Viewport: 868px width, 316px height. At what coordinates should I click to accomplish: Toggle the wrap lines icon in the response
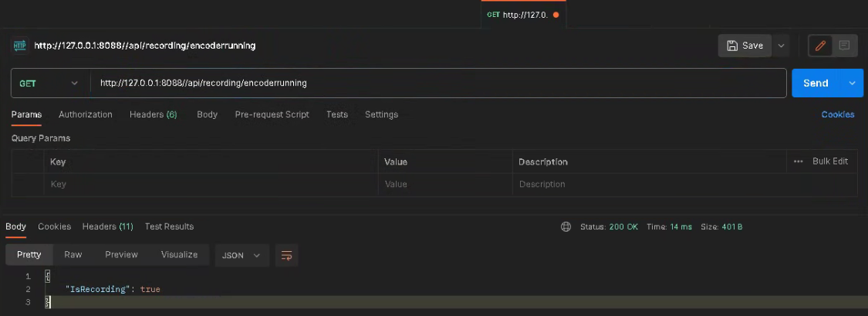click(x=287, y=255)
